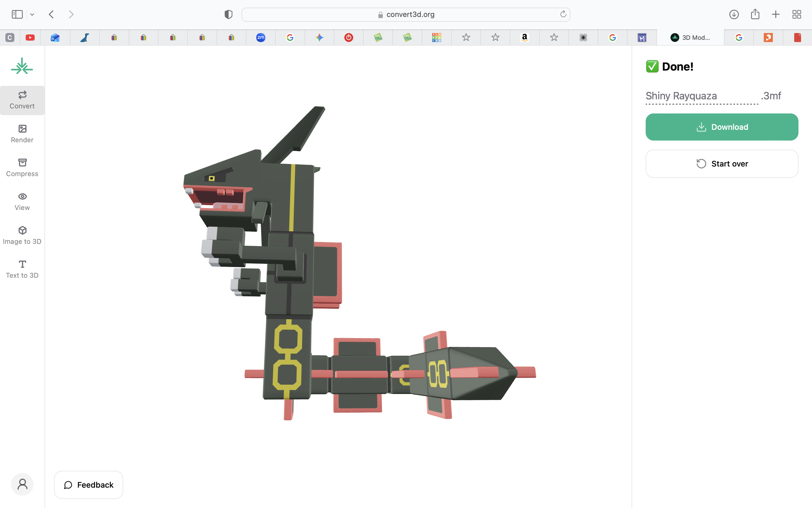The image size is (812, 508).
Task: Download the converted 3MF file
Action: [x=722, y=127]
